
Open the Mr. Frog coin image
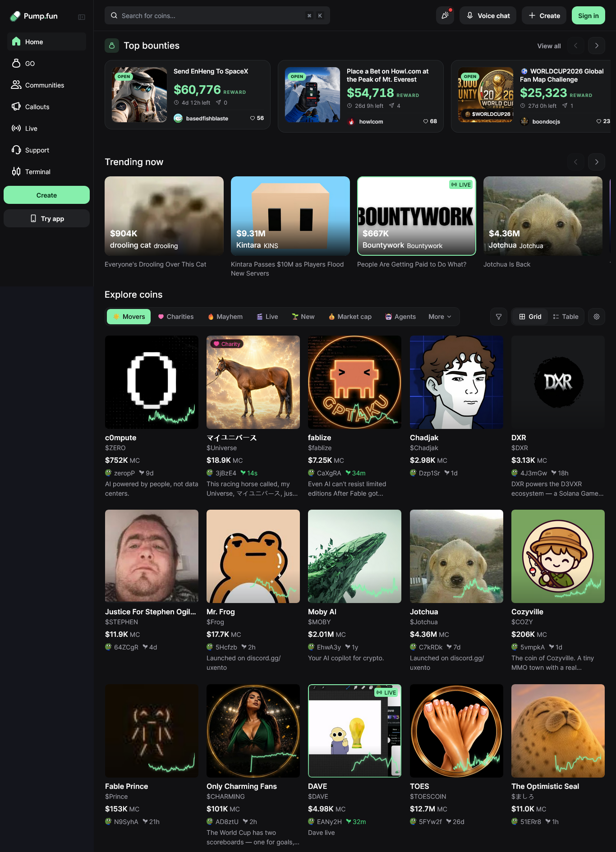[253, 556]
